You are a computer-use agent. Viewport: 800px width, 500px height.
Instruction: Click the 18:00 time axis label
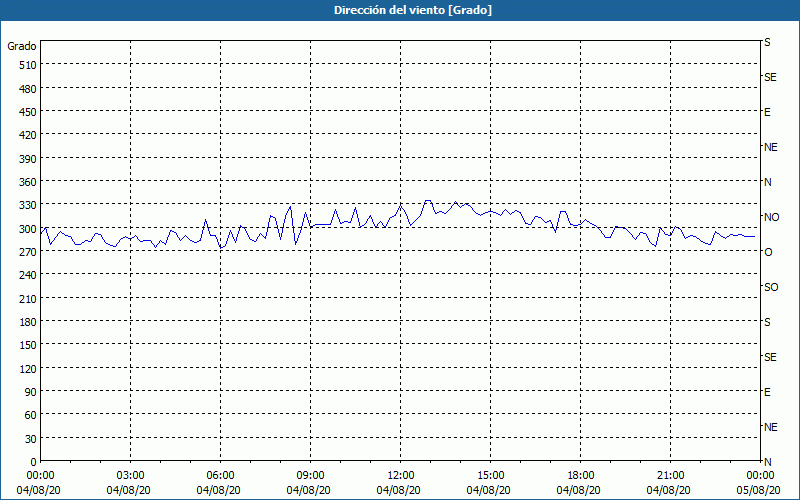tap(581, 476)
